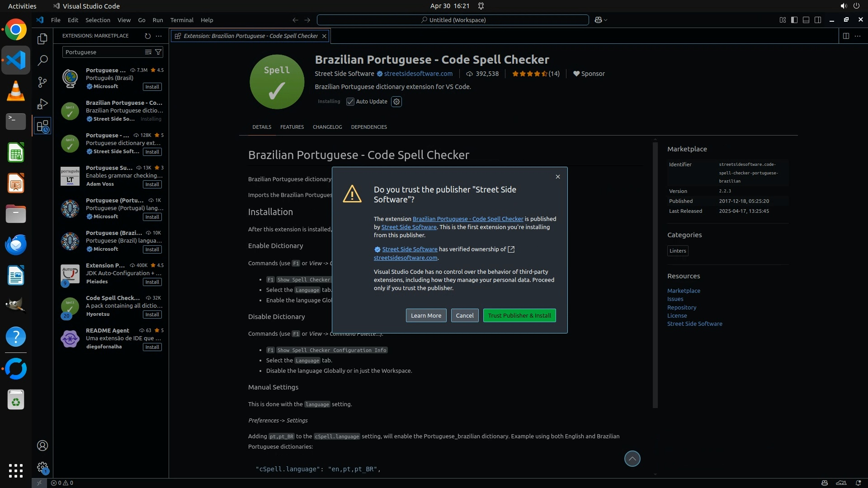Viewport: 868px width, 488px height.
Task: Click the filter extensions funnel icon
Action: (158, 52)
